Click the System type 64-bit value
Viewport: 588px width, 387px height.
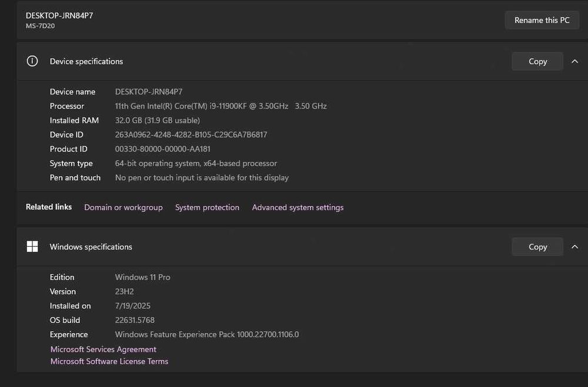(196, 163)
